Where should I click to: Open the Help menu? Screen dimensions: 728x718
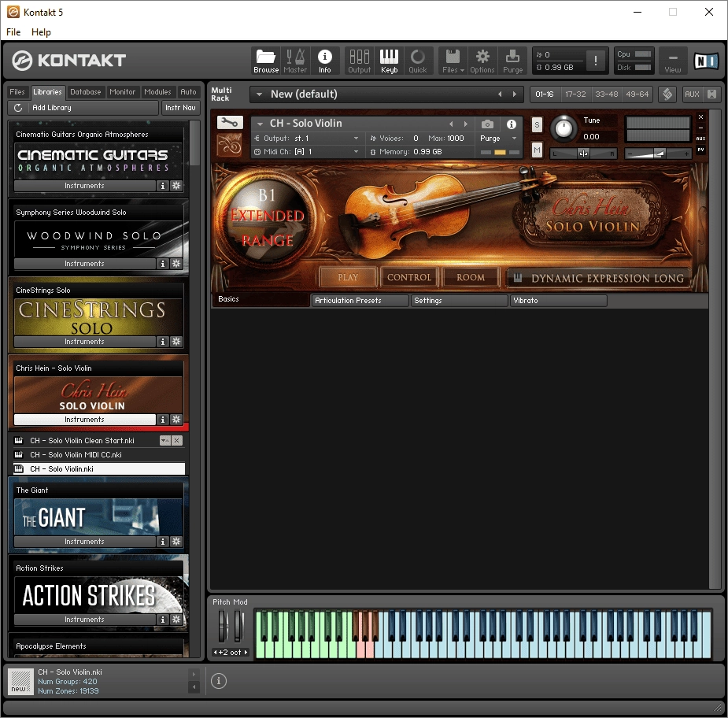41,32
